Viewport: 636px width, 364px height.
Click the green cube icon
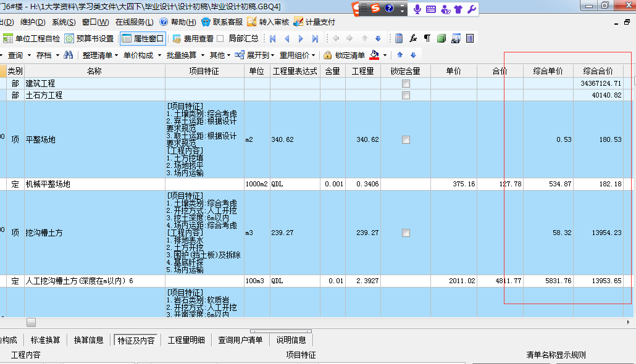coord(441,38)
